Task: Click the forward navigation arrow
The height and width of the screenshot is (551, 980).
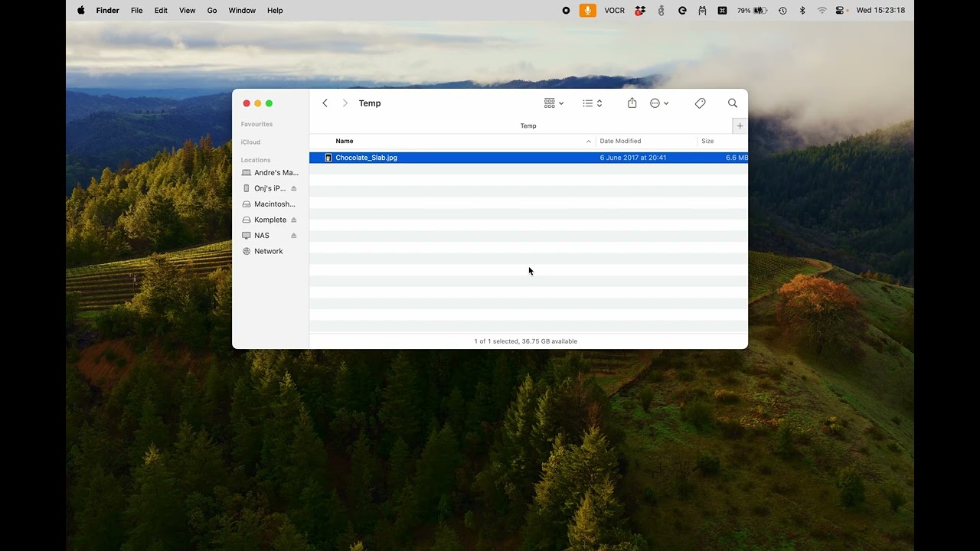Action: coord(345,103)
